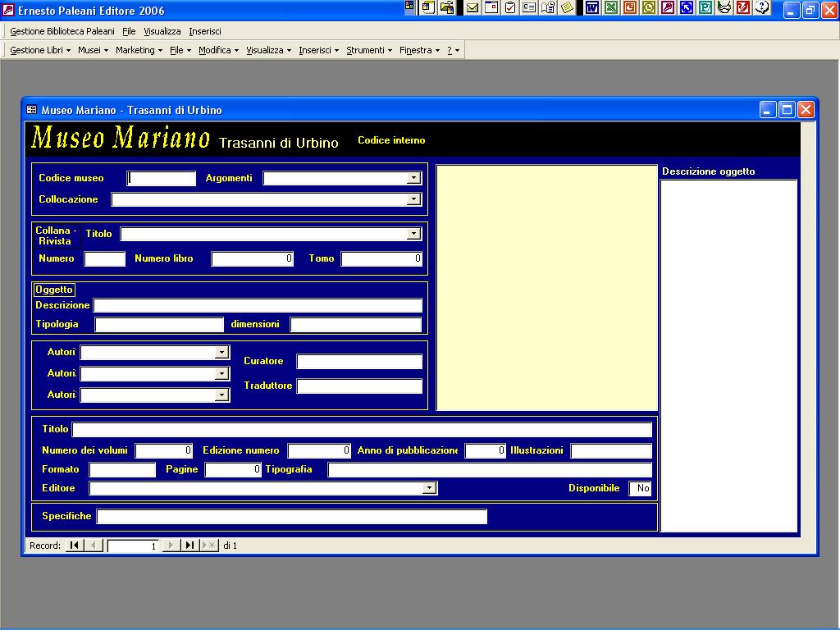Open the first Autori dropdown
The height and width of the screenshot is (630, 840).
221,353
